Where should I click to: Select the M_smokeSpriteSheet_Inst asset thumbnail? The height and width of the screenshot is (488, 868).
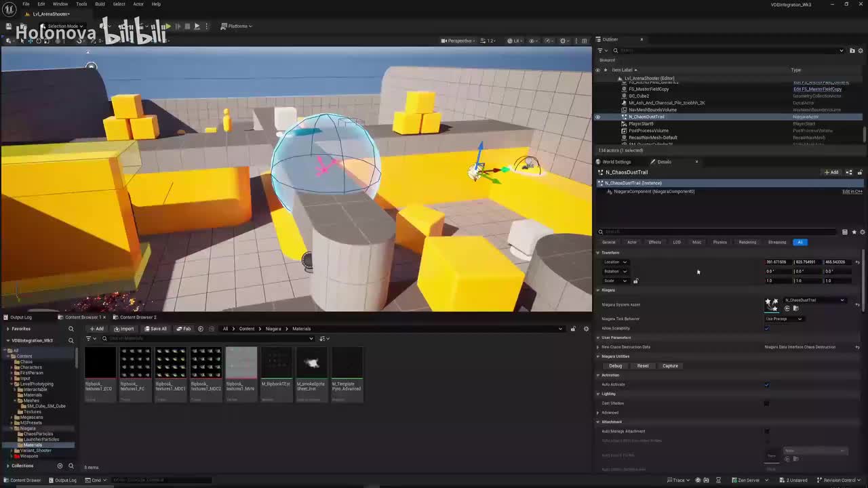point(311,363)
